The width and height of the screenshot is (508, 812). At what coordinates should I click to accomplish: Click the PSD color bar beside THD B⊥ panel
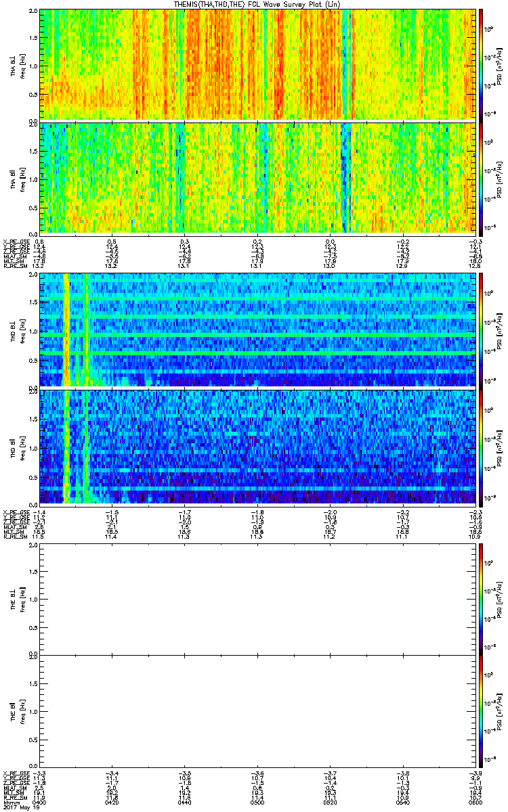click(481, 330)
